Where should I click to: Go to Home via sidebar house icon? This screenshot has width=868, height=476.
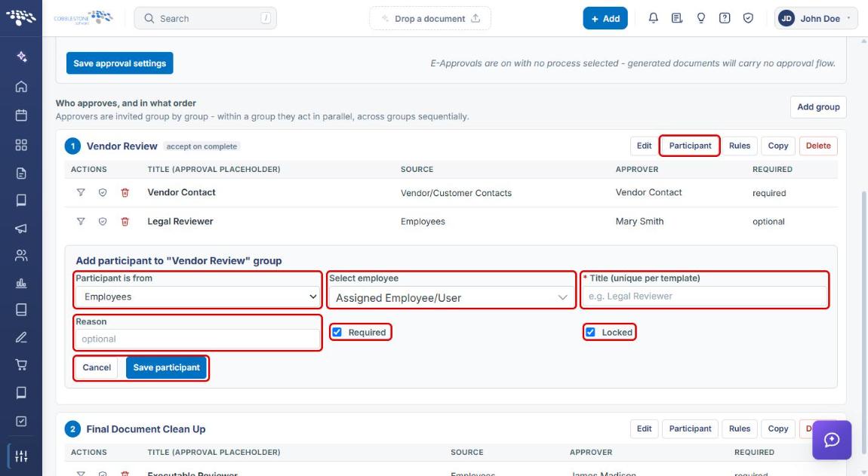[21, 86]
